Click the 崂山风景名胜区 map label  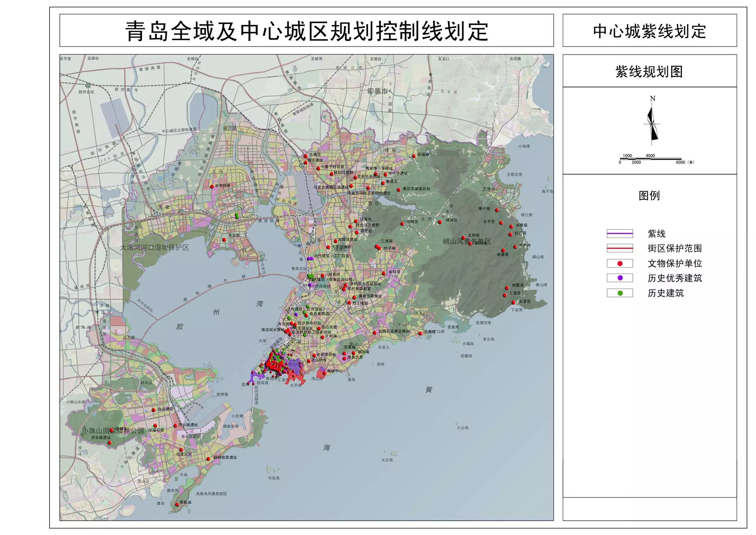(467, 242)
